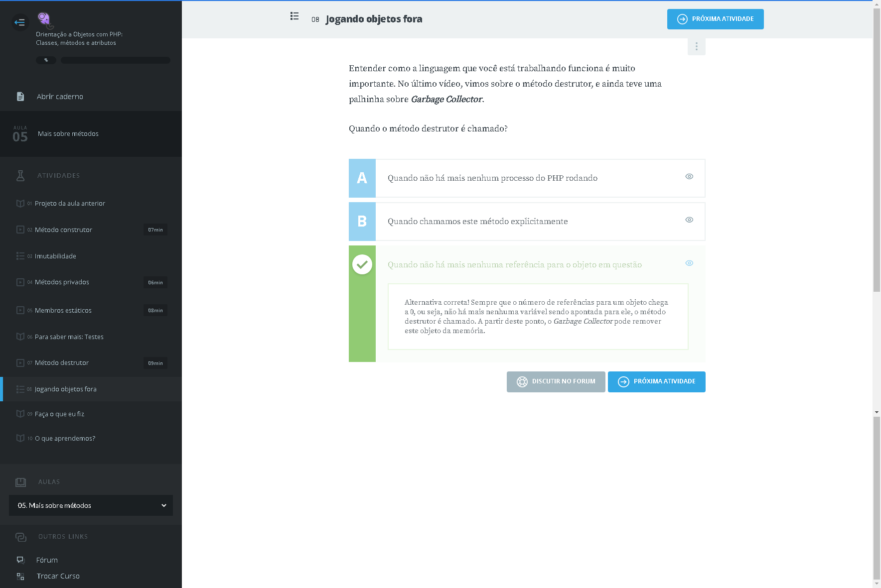Click the flask icon next to Atividades

click(20, 176)
